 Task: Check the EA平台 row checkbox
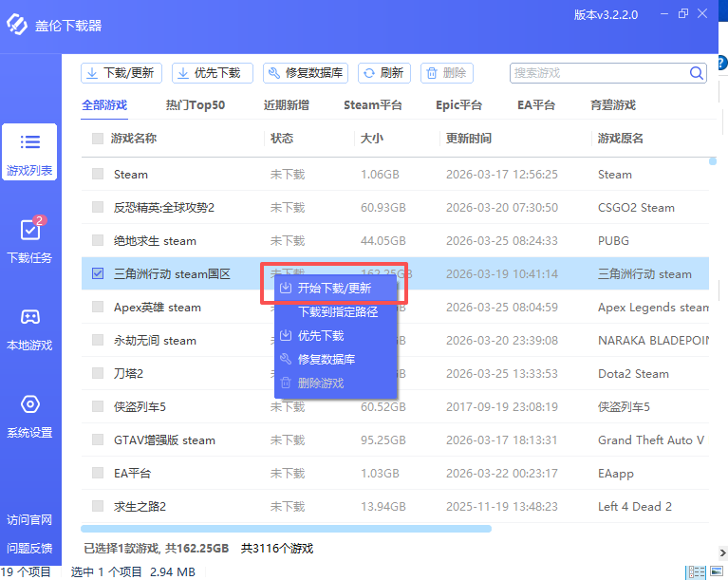coord(98,473)
